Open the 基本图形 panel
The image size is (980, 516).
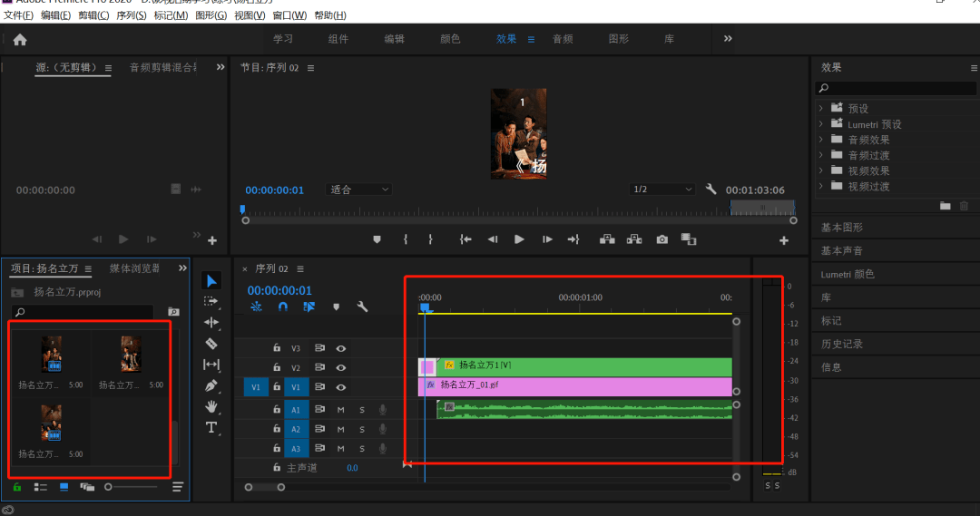point(842,227)
